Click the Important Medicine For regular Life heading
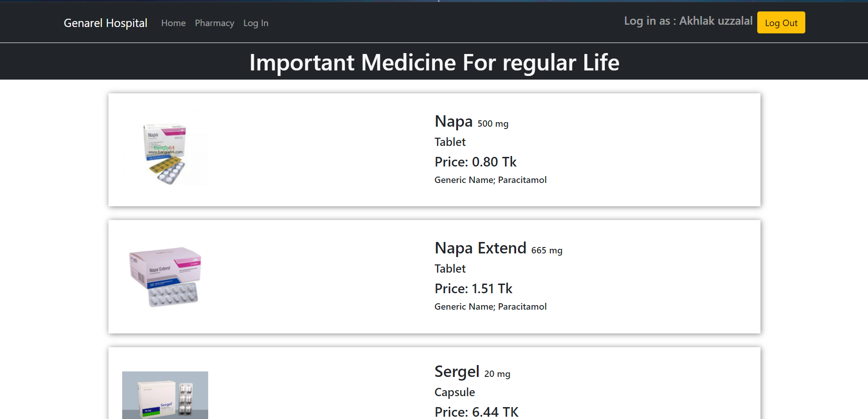The height and width of the screenshot is (419, 868). [x=434, y=63]
